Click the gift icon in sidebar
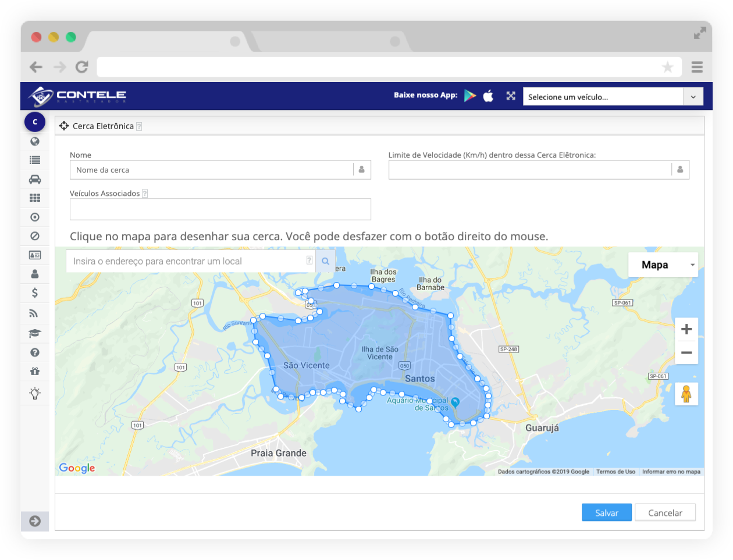 coord(35,371)
